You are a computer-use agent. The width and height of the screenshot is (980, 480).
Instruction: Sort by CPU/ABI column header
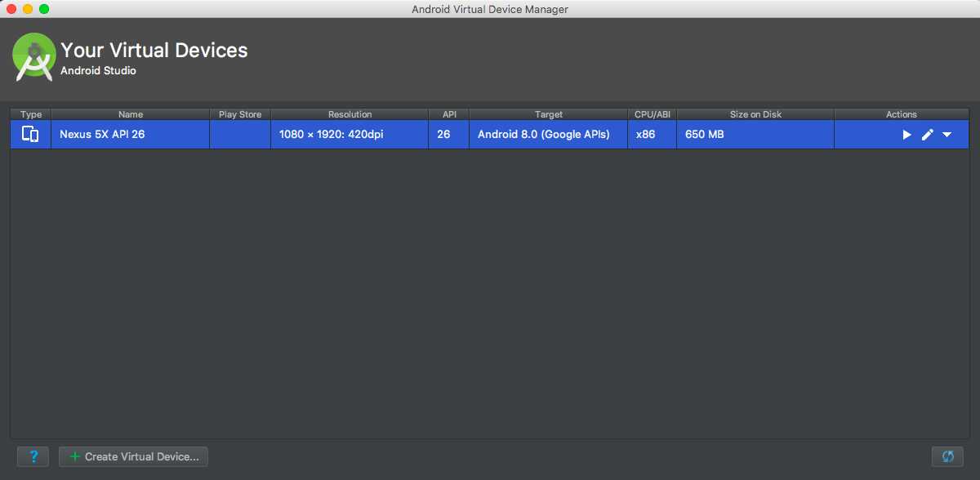[653, 114]
